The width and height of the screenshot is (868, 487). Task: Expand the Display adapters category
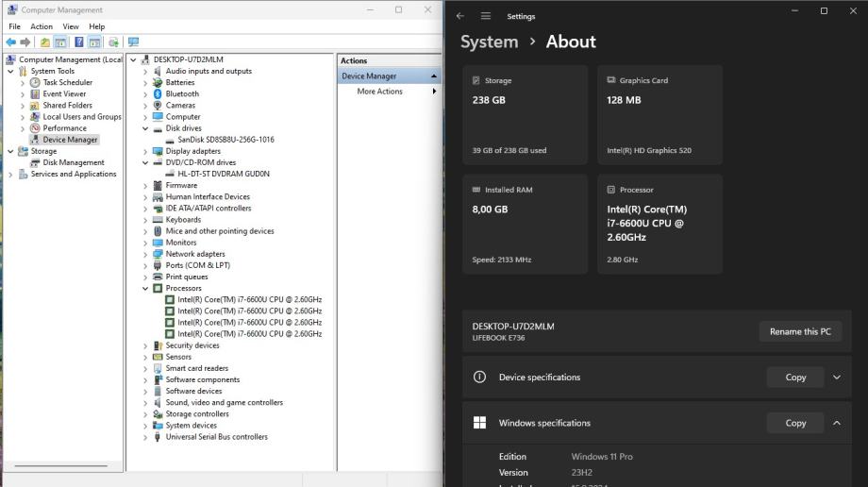pyautogui.click(x=145, y=151)
